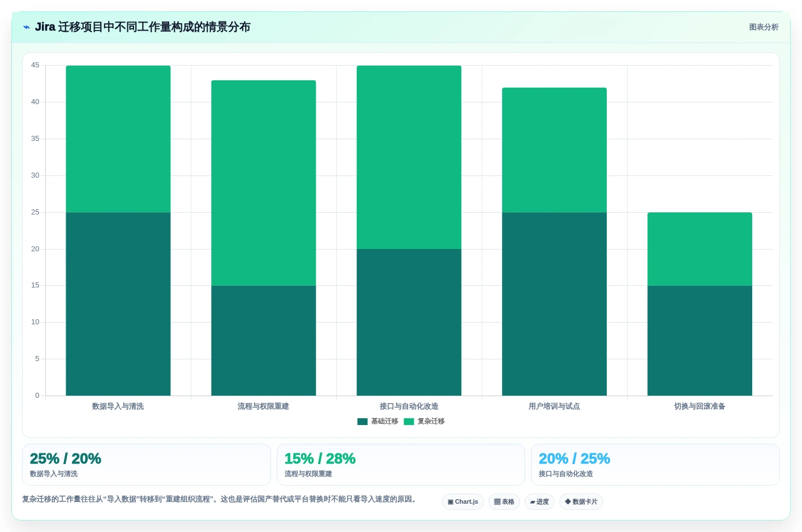Click the 15% / 28% stat value
Viewport: 802px width, 532px height.
(320, 458)
